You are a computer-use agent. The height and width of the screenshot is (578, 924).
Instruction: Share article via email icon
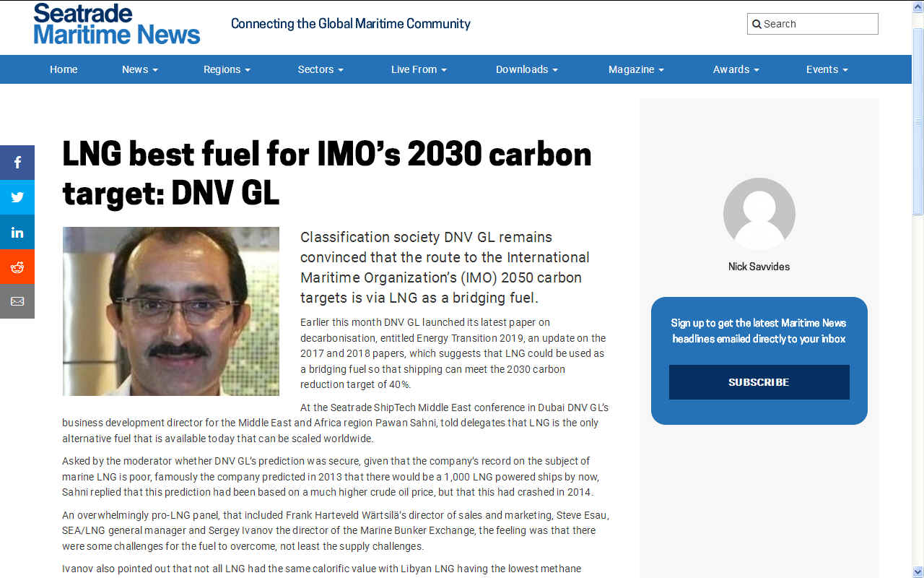[x=17, y=301]
